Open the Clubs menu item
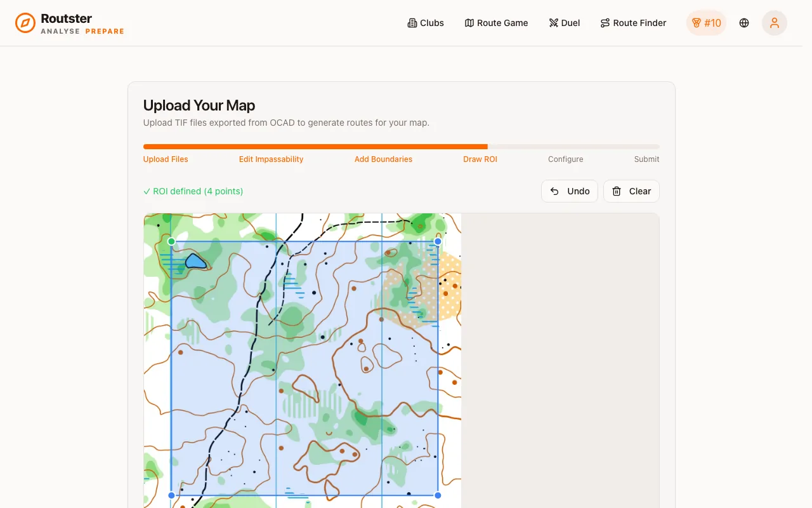This screenshot has width=812, height=508. point(426,23)
